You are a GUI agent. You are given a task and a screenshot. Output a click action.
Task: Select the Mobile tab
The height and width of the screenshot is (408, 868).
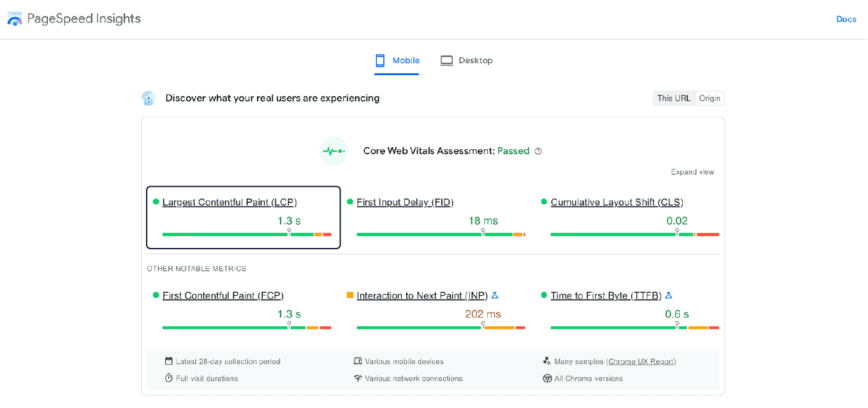397,61
